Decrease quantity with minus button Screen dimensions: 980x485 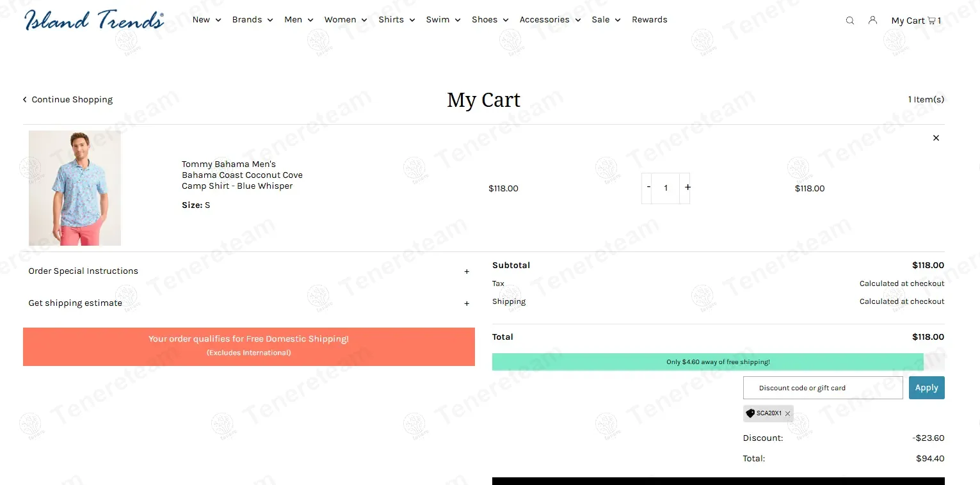tap(648, 187)
